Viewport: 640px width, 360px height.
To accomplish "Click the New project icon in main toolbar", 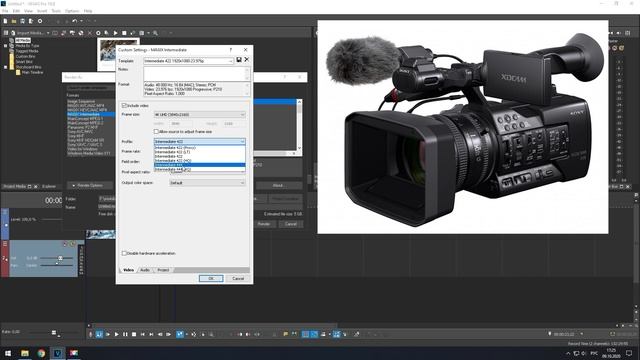I will point(5,21).
